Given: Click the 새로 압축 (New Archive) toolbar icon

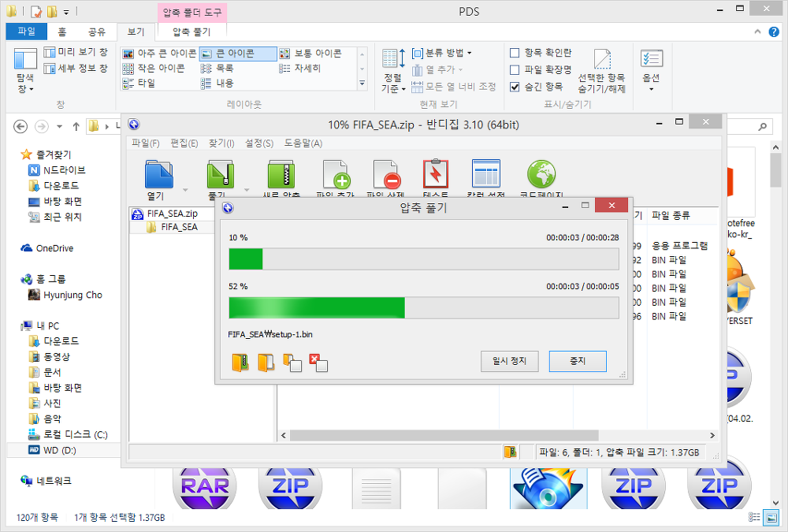Looking at the screenshot, I should (x=281, y=174).
